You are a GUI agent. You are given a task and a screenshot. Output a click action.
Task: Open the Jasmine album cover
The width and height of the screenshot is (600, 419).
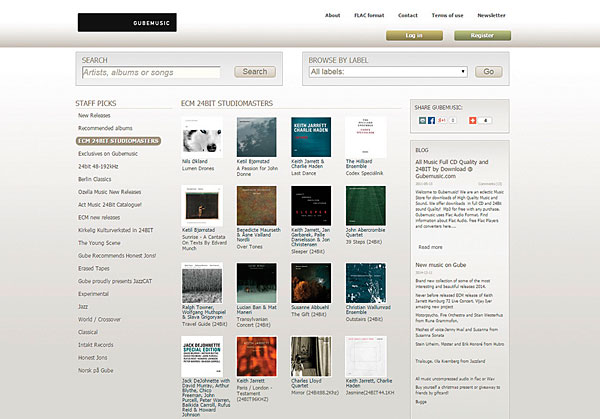click(x=366, y=357)
